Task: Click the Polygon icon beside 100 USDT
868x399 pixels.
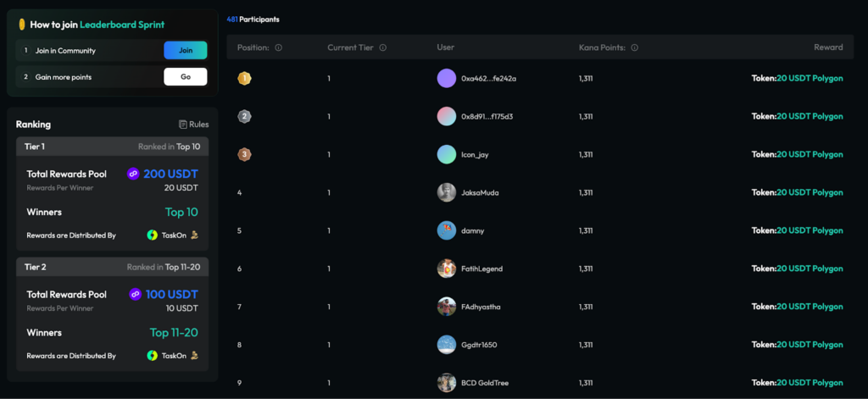Action: pos(135,295)
